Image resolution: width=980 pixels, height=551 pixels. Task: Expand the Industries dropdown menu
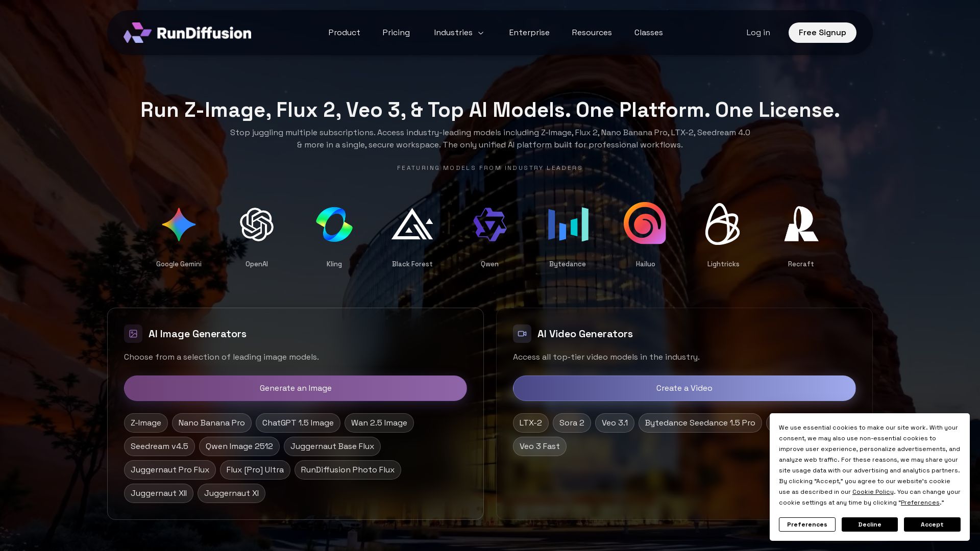point(458,33)
